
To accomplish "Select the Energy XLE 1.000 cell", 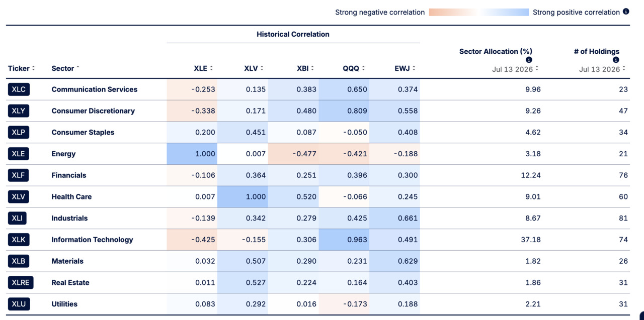I will (192, 154).
